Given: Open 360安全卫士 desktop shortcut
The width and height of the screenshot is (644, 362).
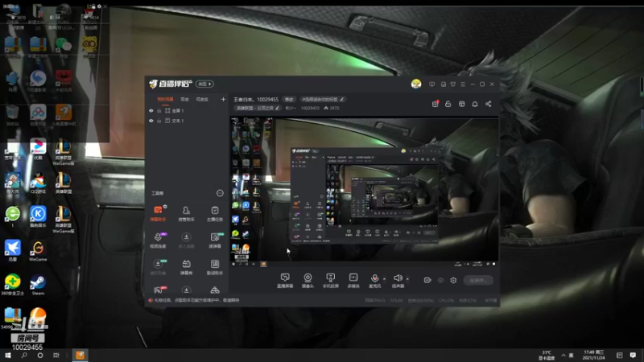Looking at the screenshot, I should coord(13,285).
